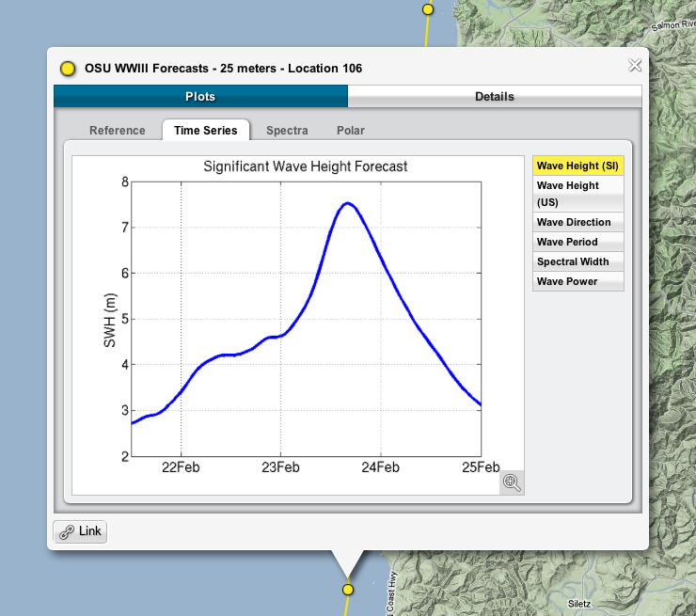The height and width of the screenshot is (616, 696).
Task: Select yellow map marker above the popup
Action: [428, 9]
